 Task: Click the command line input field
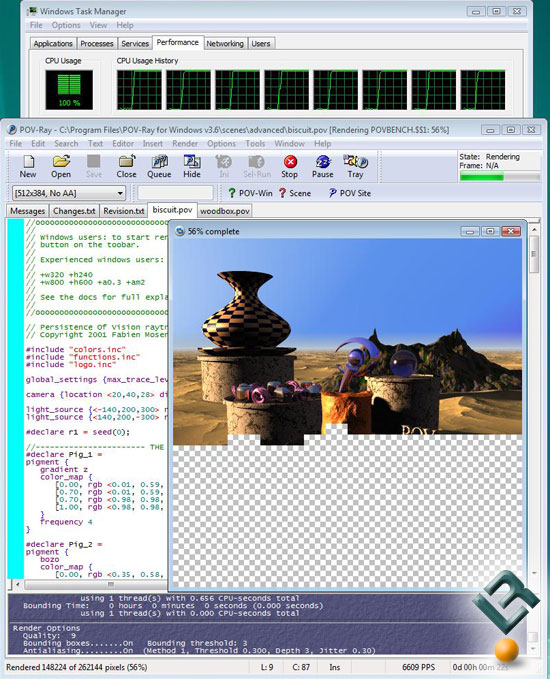click(x=175, y=193)
